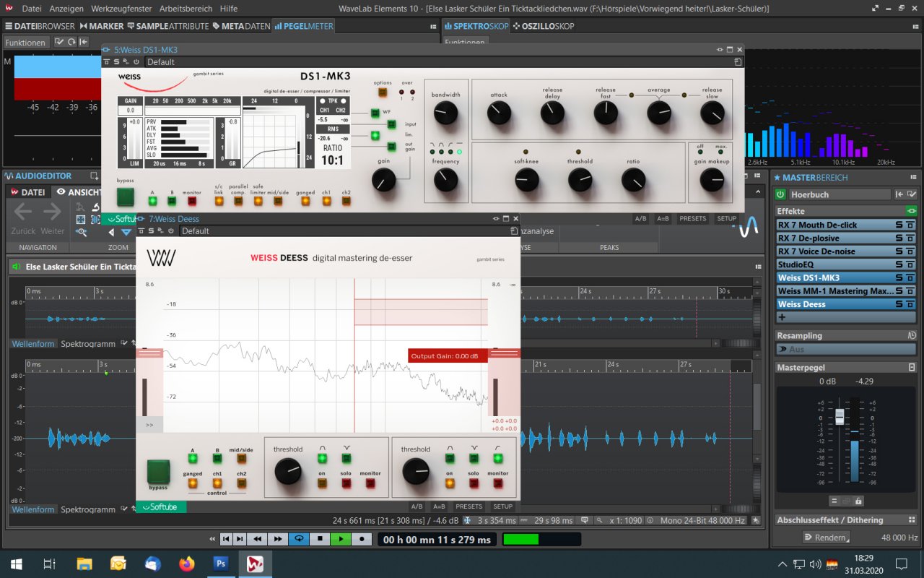Click the A/B button in Weiss Deess footer

pos(417,506)
